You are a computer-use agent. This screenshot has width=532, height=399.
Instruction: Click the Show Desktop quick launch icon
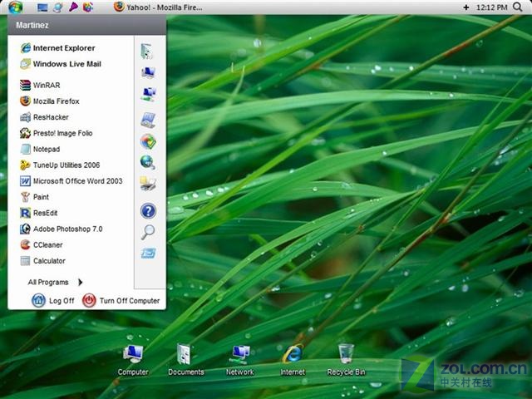[42, 7]
